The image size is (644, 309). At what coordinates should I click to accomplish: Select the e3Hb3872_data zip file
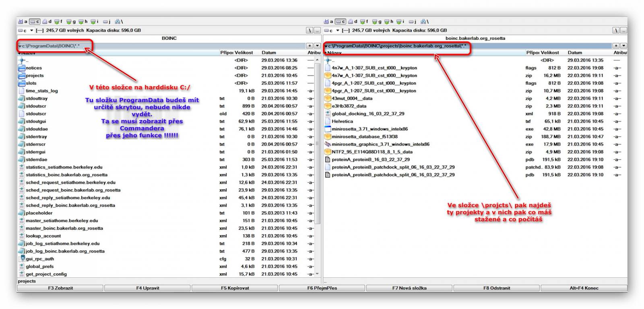349,106
